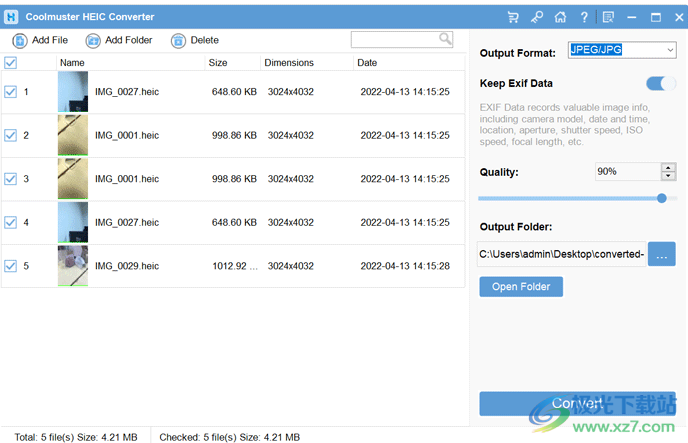This screenshot has height=443, width=688.
Task: Uncheck row 1 IMG_0027.heic checkbox
Action: coord(11,92)
